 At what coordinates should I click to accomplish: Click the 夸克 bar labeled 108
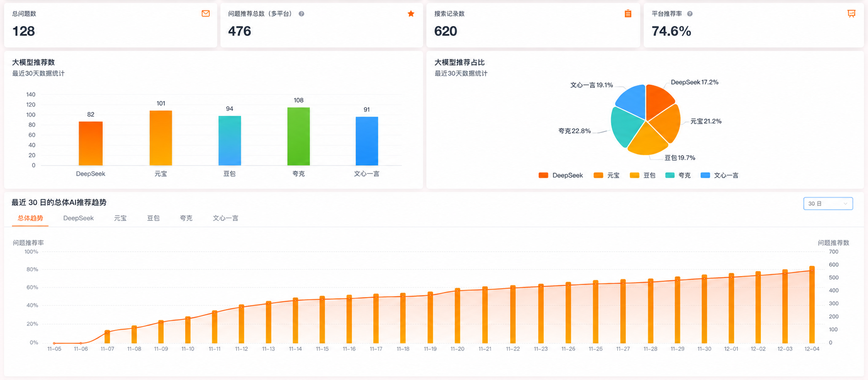pyautogui.click(x=299, y=136)
